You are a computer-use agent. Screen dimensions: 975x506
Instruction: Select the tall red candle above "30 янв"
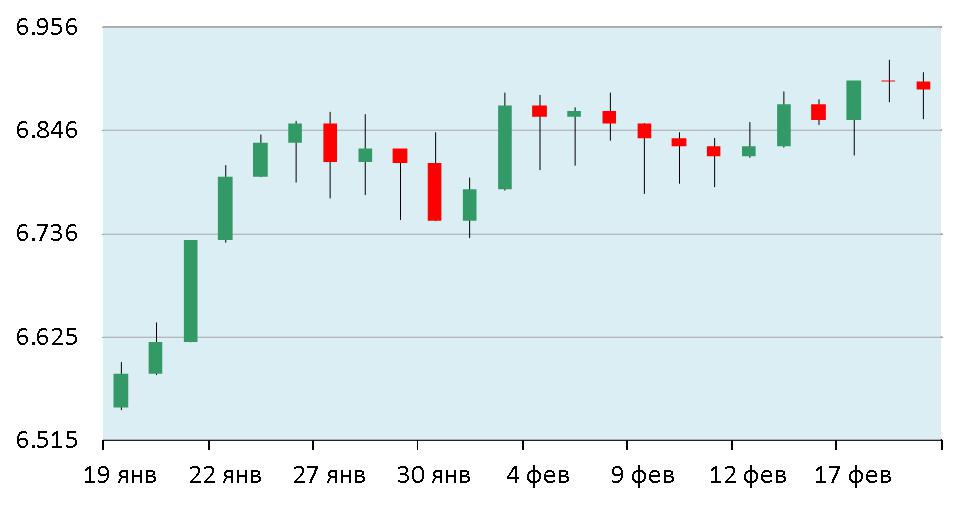click(434, 191)
